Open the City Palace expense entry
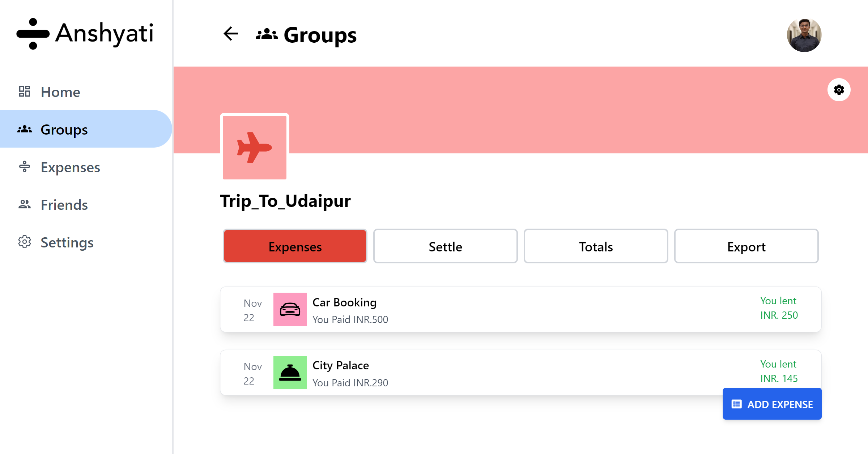Screen dimensions: 868x454 click(520, 373)
